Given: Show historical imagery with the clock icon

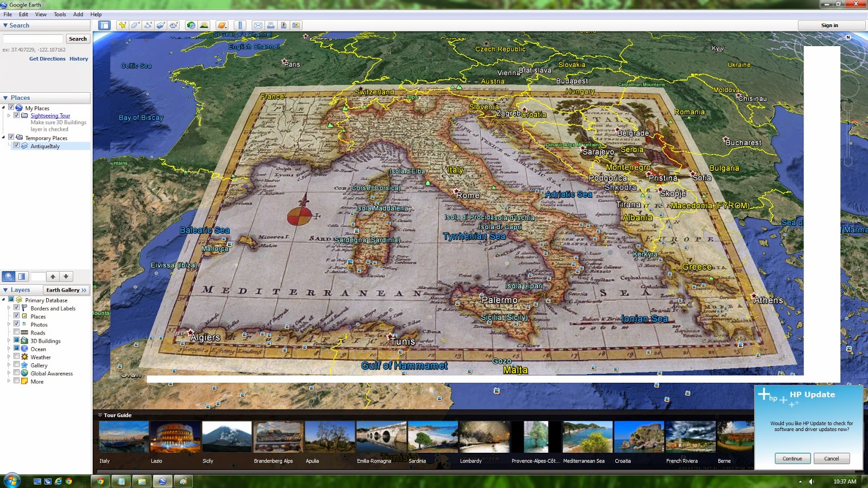Looking at the screenshot, I should [x=191, y=25].
